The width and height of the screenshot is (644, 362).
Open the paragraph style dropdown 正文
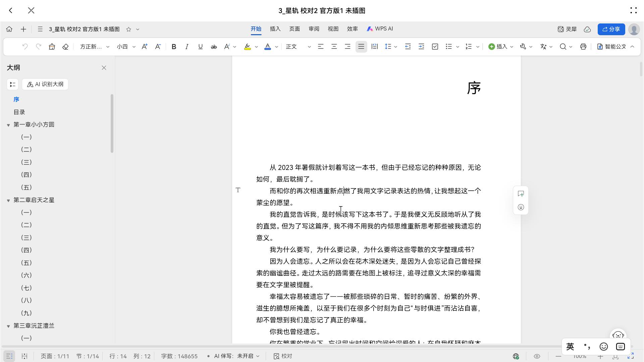click(x=298, y=47)
